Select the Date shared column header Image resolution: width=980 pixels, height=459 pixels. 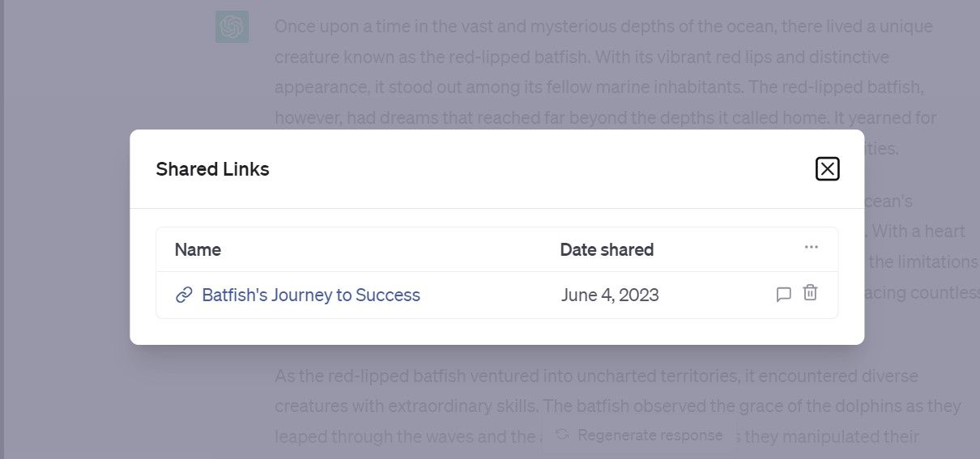tap(607, 249)
